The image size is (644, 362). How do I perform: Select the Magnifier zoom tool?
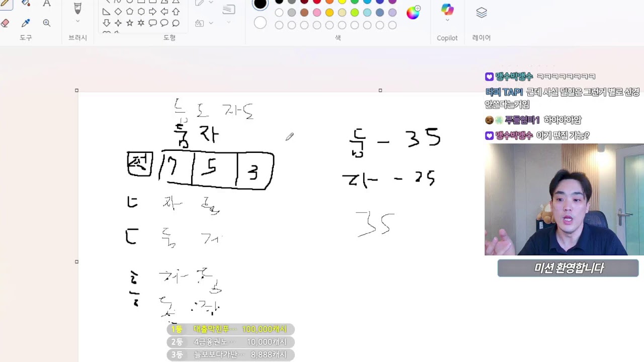(x=47, y=23)
